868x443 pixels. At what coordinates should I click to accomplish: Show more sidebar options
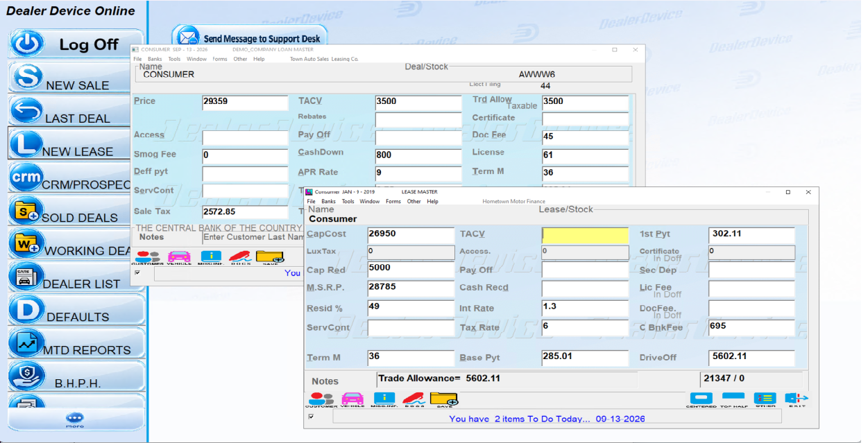tap(75, 419)
